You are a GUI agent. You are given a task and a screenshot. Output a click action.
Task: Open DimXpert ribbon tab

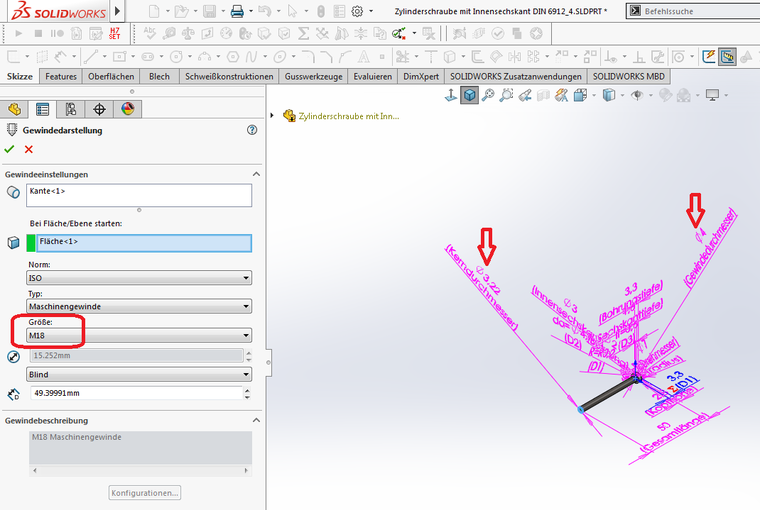pos(421,77)
